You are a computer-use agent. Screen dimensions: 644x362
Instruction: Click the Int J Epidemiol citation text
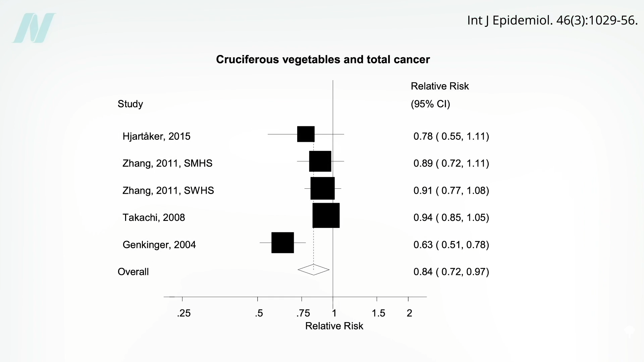[x=552, y=20]
